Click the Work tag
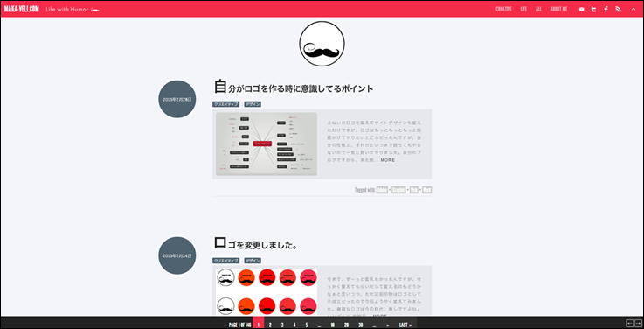 (426, 190)
